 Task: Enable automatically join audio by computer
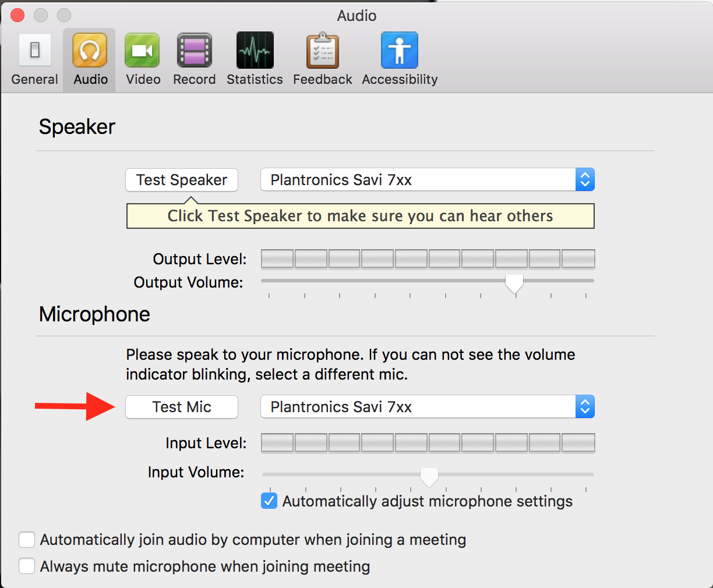click(27, 540)
